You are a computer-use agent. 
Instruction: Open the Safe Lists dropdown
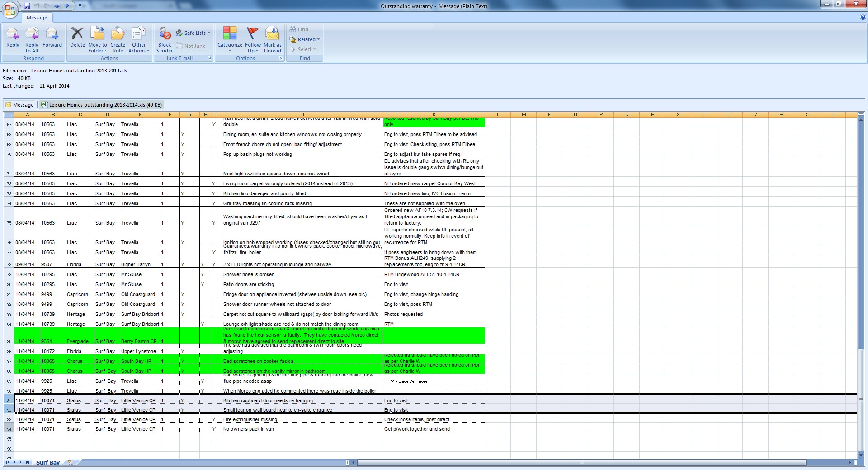pos(193,33)
